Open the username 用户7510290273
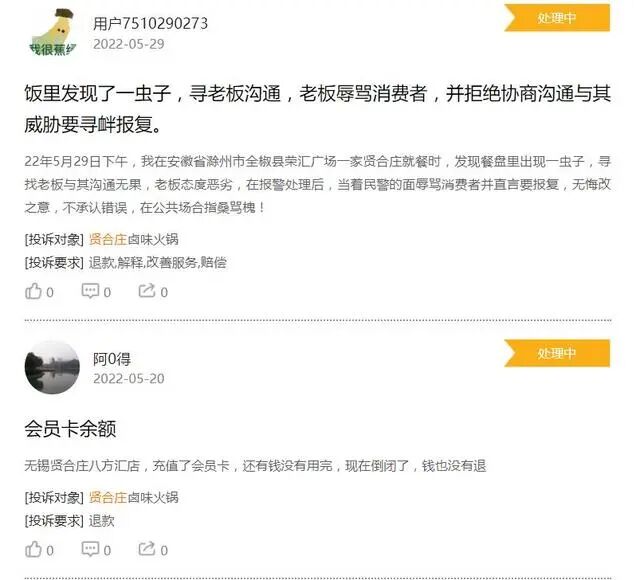Viewport: 640px width, 580px height. coord(150,23)
